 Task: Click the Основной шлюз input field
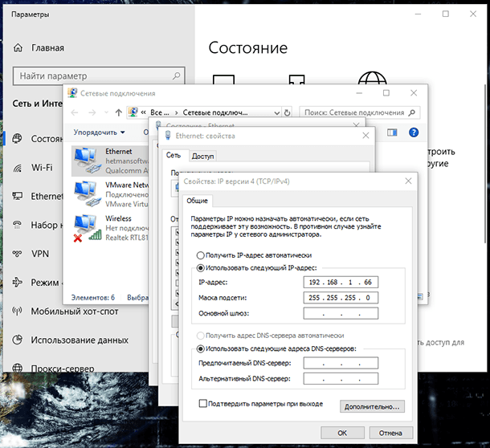coord(341,313)
